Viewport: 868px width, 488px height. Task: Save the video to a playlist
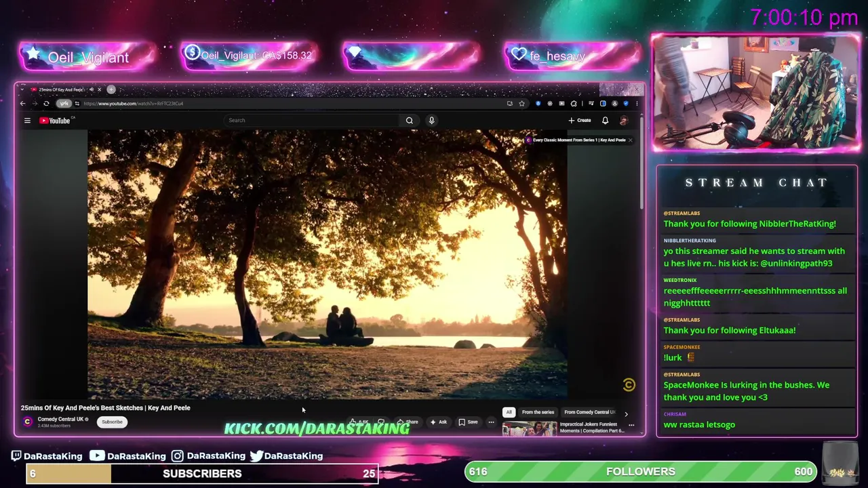468,422
